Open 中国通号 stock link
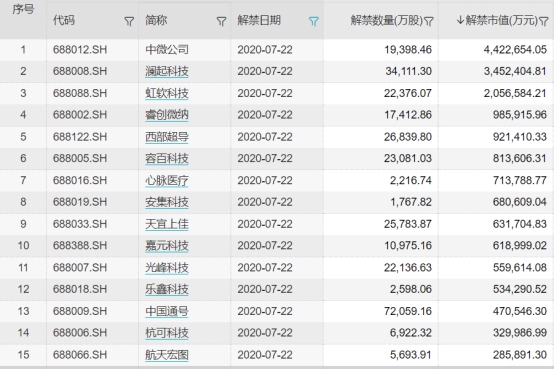This screenshot has height=370, width=554. click(167, 311)
